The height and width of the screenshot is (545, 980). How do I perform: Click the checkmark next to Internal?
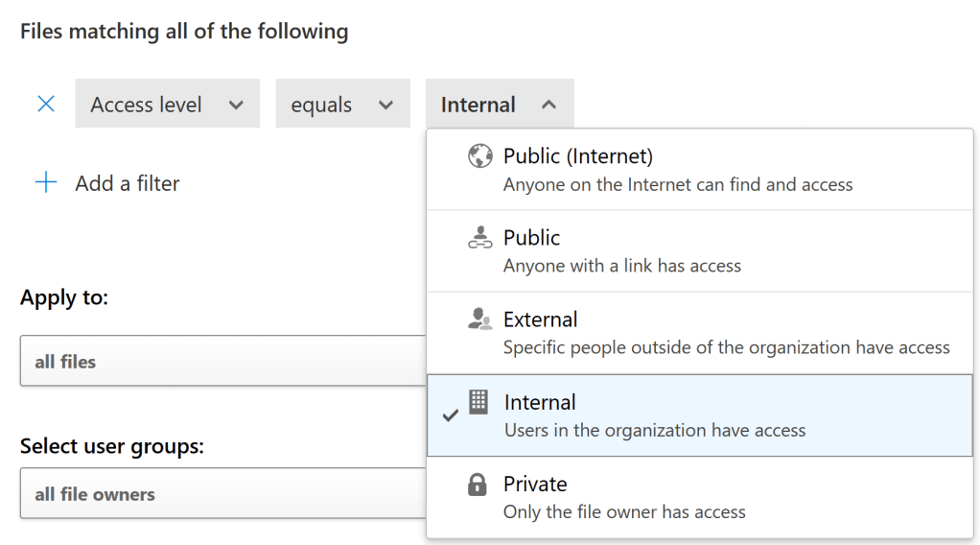click(x=451, y=415)
